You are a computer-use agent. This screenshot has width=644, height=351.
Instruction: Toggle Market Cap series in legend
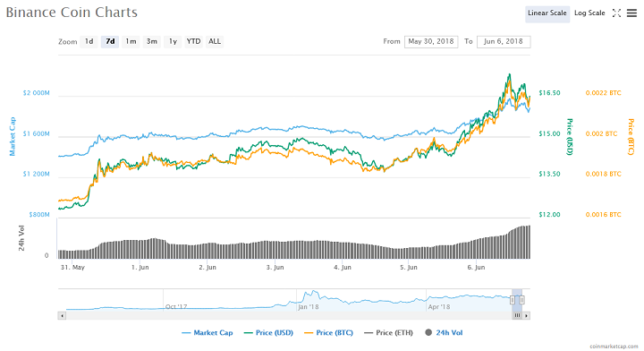(x=208, y=333)
